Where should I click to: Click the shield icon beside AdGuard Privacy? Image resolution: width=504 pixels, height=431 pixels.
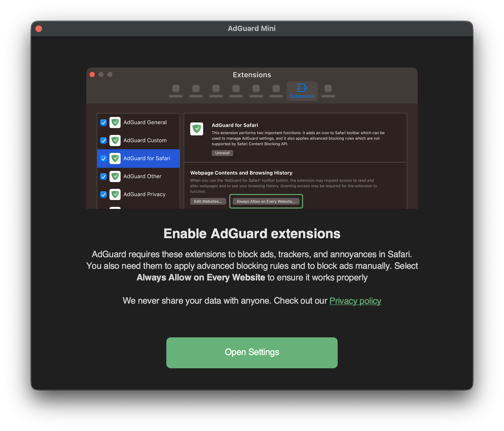[x=115, y=194]
